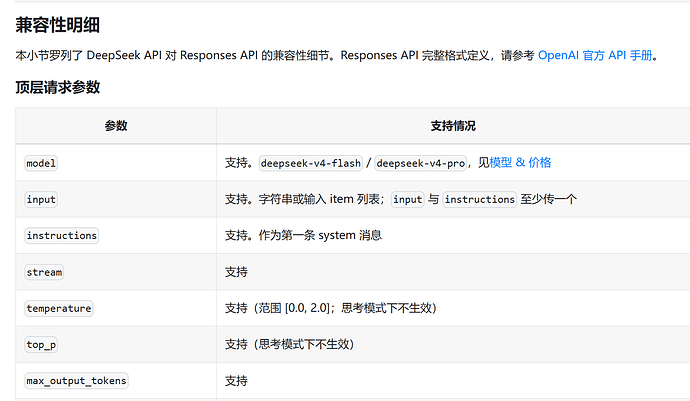This screenshot has height=401, width=690.
Task: Click the 至少传一个 text
Action: click(x=548, y=199)
